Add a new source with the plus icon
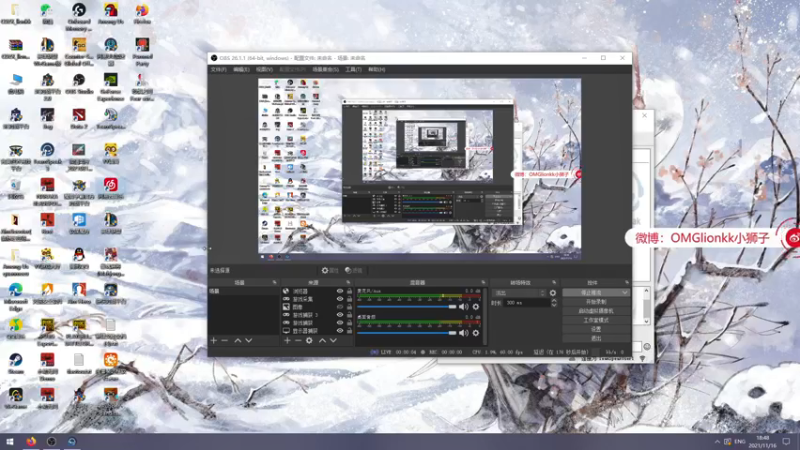Viewport: 800px width, 450px height. coord(287,340)
